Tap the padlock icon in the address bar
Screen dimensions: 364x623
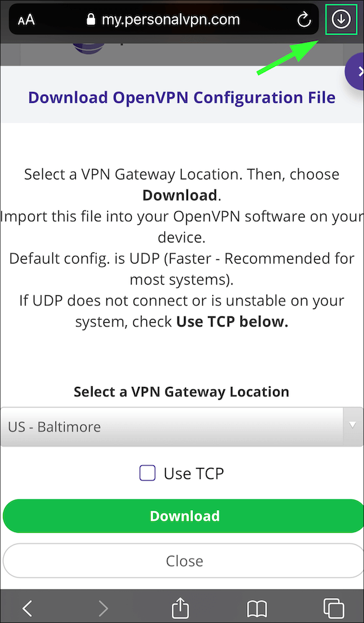[91, 19]
